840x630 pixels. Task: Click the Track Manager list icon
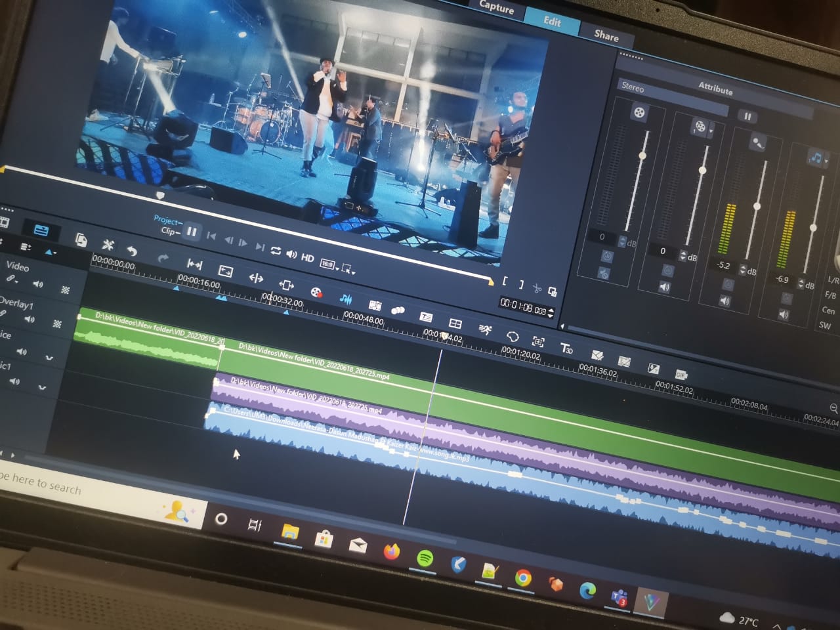click(x=26, y=247)
